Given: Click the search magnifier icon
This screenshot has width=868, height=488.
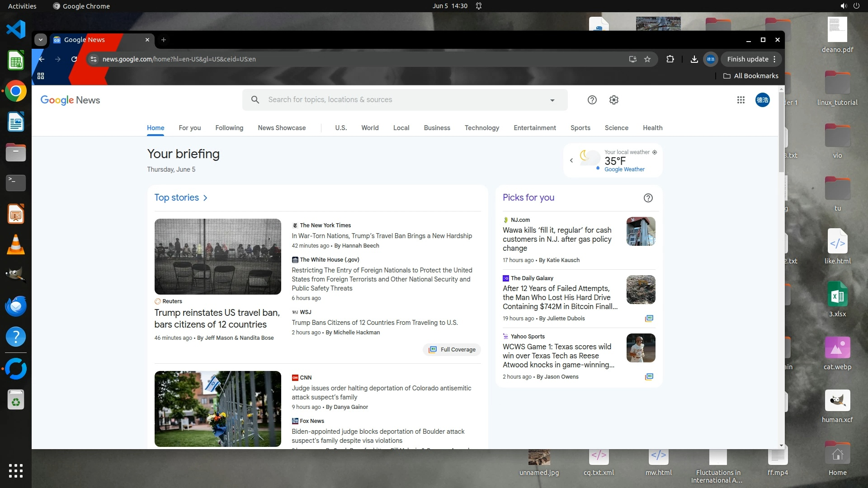Looking at the screenshot, I should [x=255, y=100].
